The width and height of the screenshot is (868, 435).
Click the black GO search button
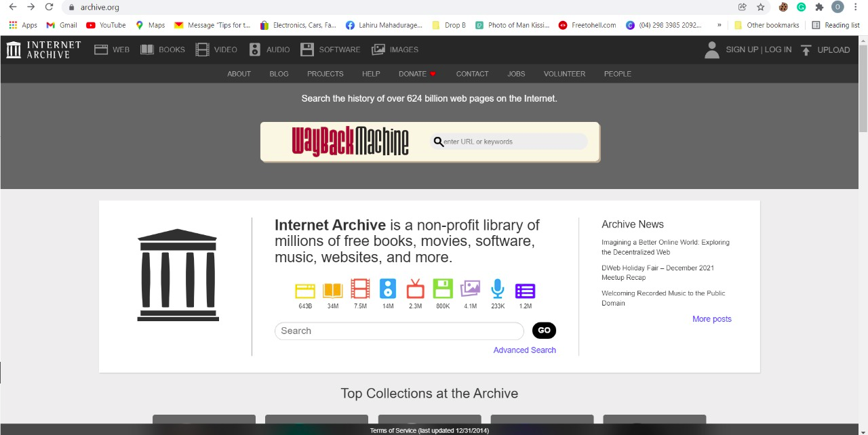tap(544, 331)
